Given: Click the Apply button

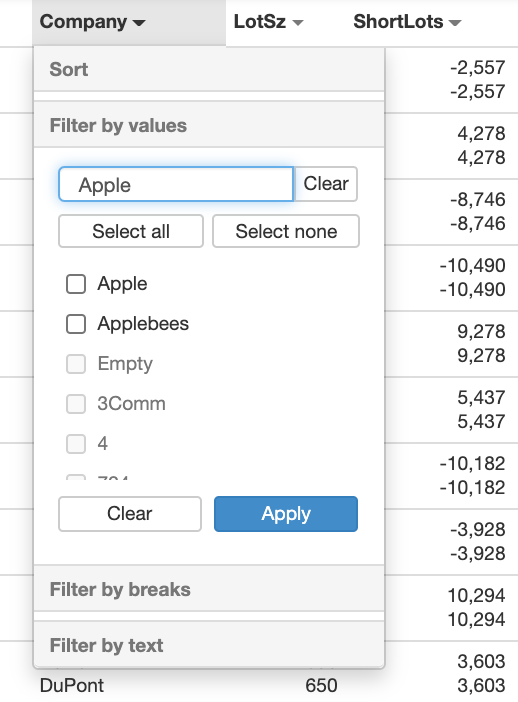Looking at the screenshot, I should click(x=286, y=514).
